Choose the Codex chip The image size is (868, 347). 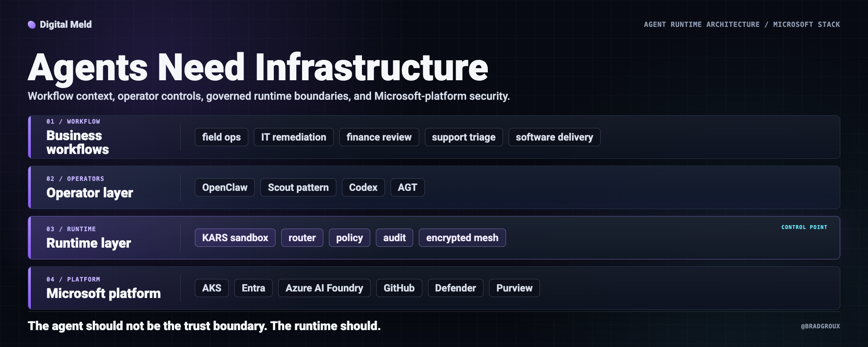click(x=363, y=187)
